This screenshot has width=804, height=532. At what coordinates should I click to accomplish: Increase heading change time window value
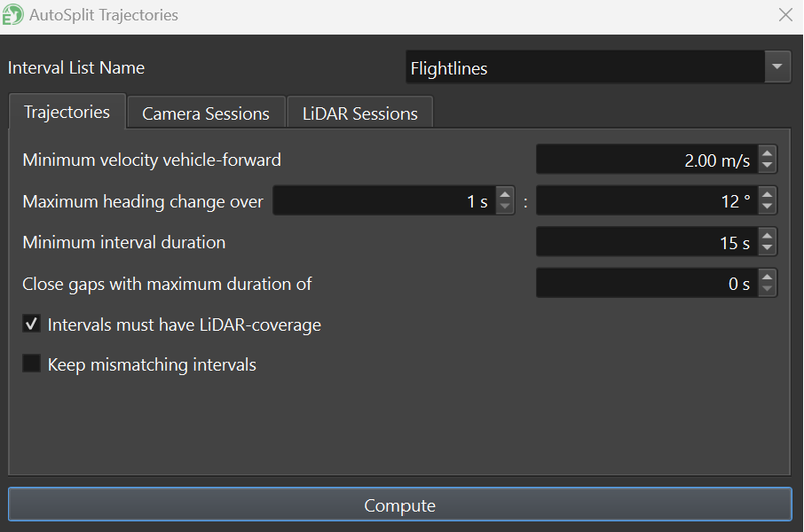pos(505,194)
